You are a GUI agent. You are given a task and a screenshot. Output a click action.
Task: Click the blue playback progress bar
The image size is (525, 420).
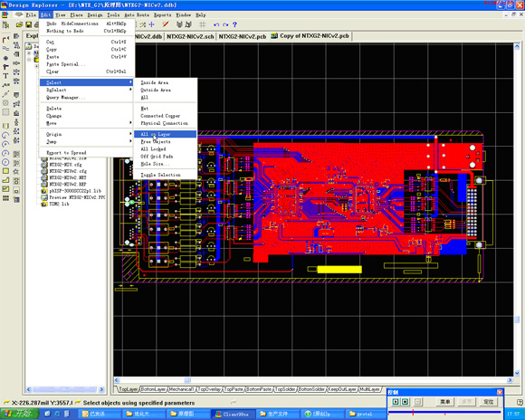click(x=444, y=412)
